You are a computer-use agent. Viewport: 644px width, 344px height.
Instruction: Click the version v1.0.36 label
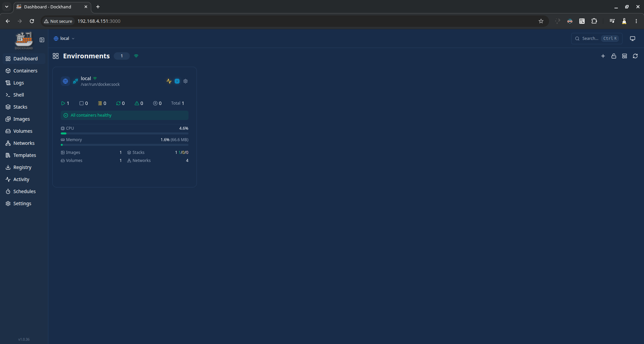click(x=24, y=339)
